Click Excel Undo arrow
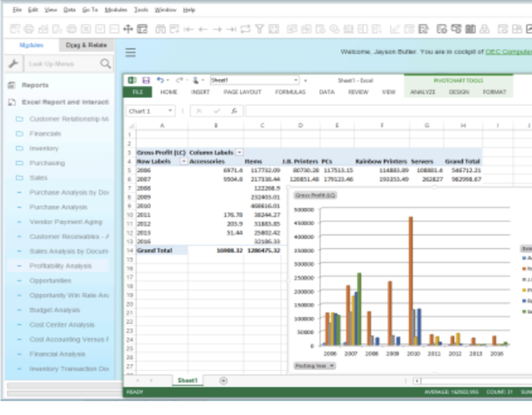 pyautogui.click(x=160, y=80)
